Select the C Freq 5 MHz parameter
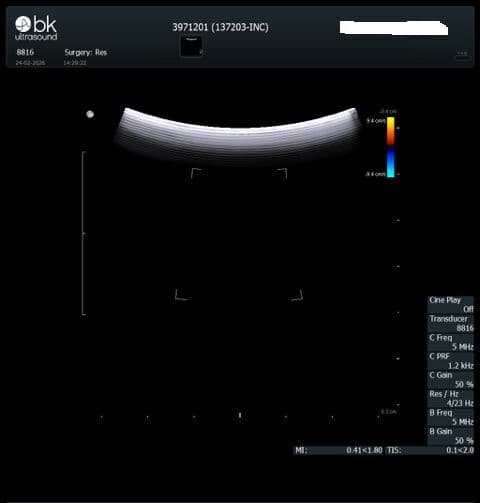 click(x=450, y=342)
